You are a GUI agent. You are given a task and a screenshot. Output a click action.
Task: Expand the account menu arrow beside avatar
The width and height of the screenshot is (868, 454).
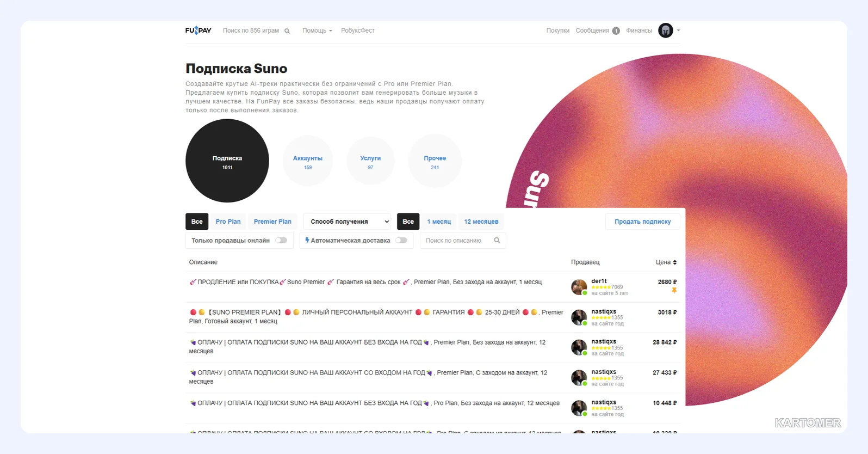678,30
